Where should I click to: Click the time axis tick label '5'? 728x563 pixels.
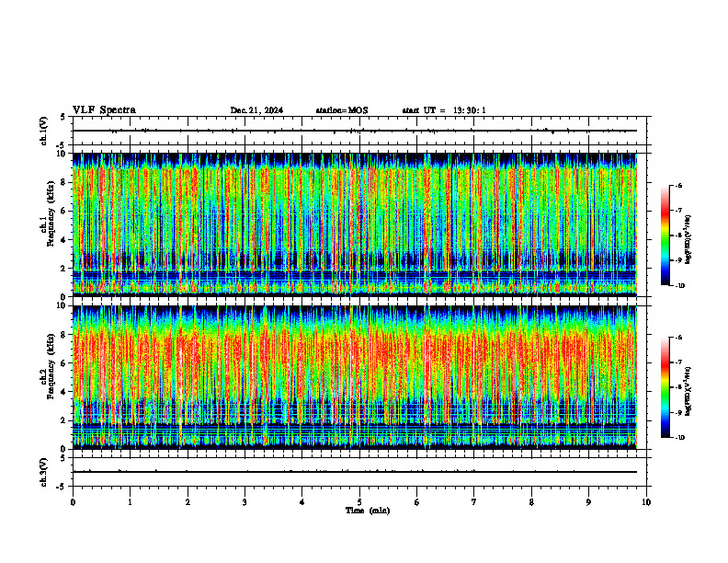coord(359,502)
